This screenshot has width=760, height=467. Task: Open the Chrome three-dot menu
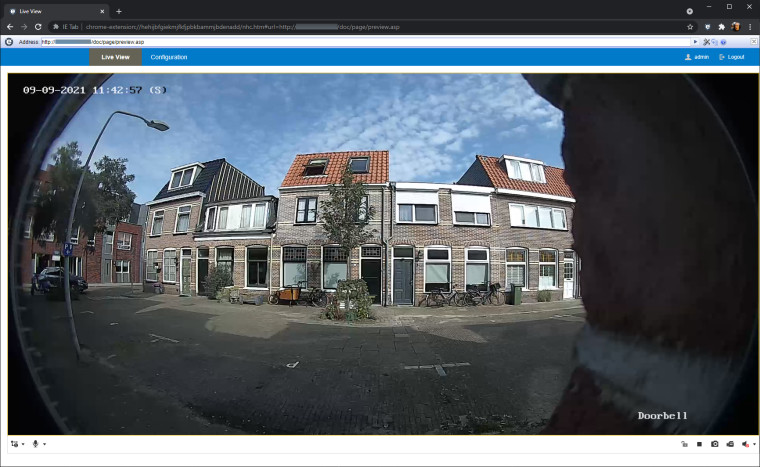tap(750, 27)
